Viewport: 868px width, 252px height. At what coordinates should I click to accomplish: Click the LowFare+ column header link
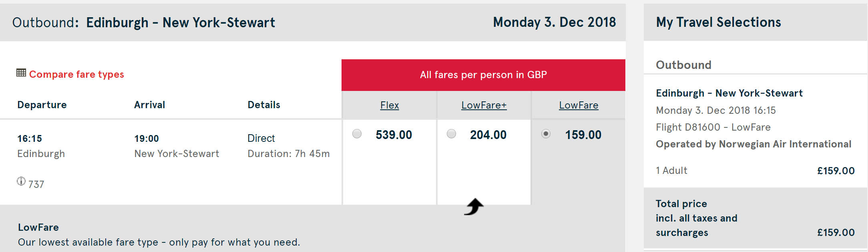[484, 105]
